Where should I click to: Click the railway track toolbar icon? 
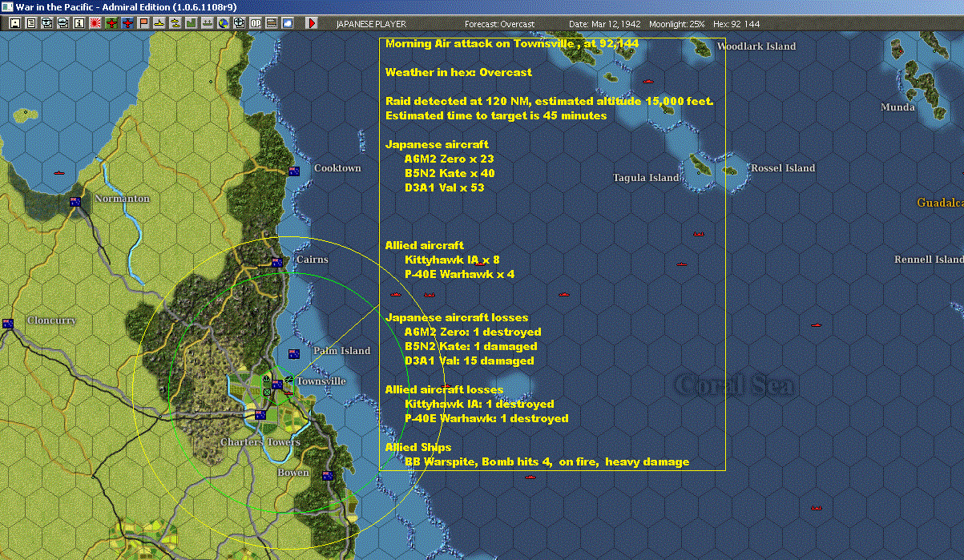click(x=272, y=23)
